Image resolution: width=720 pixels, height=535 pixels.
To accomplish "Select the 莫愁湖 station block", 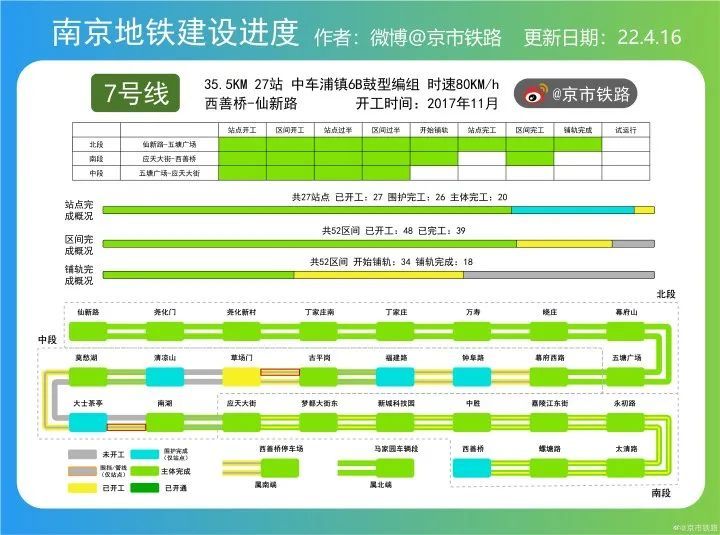I will coord(88,377).
